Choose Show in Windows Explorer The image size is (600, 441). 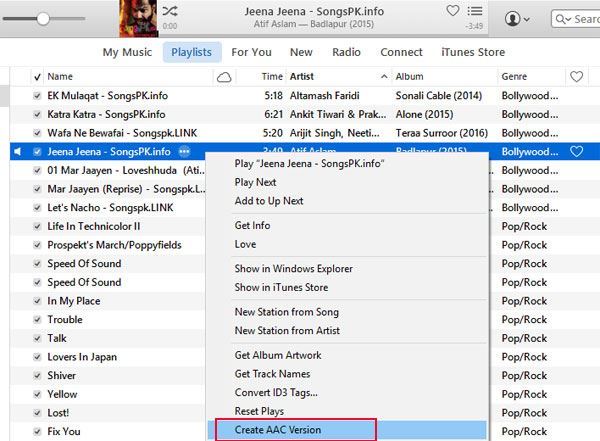tap(347, 269)
